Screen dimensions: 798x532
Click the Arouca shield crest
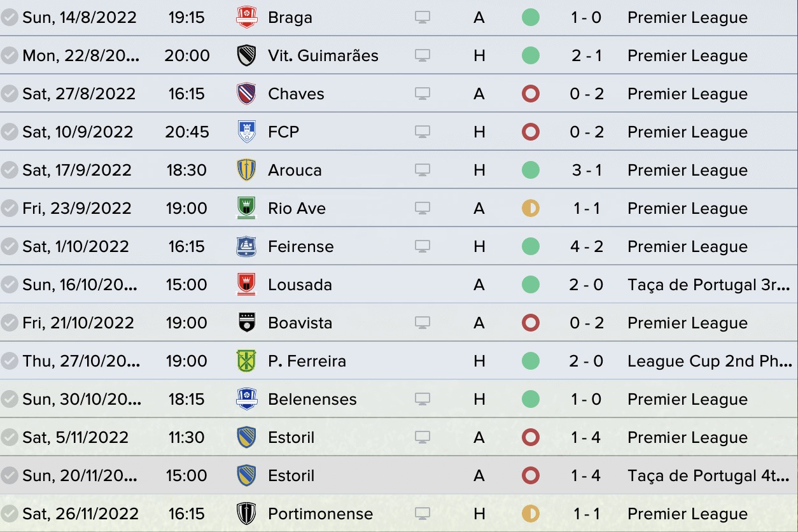(x=246, y=170)
